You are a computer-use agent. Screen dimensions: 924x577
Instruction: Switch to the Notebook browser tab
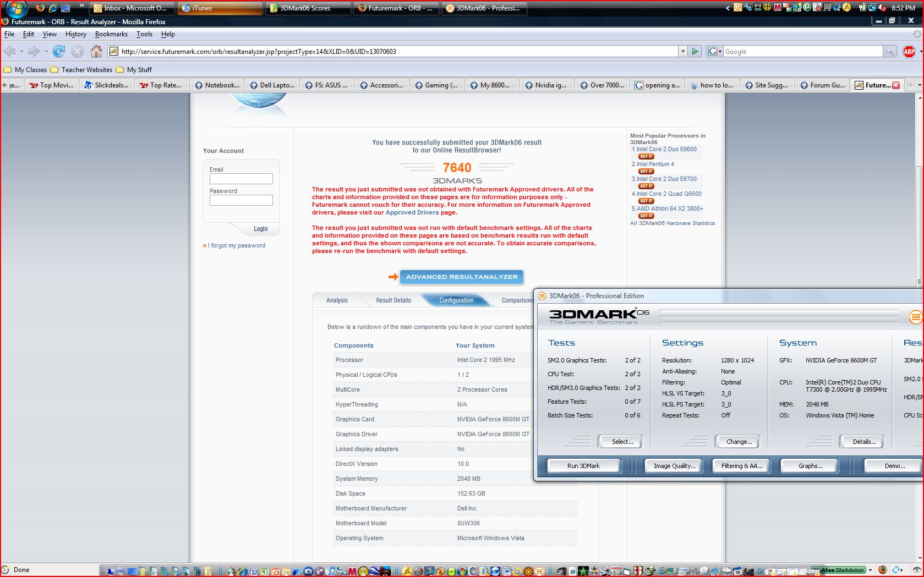tap(217, 85)
